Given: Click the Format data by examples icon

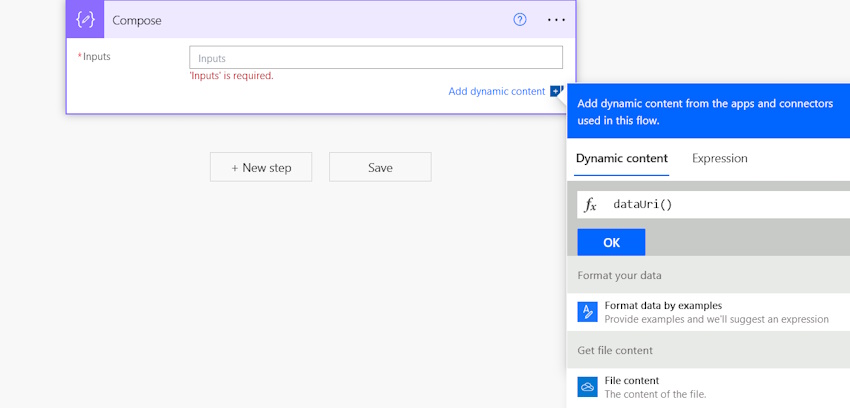Looking at the screenshot, I should click(587, 312).
